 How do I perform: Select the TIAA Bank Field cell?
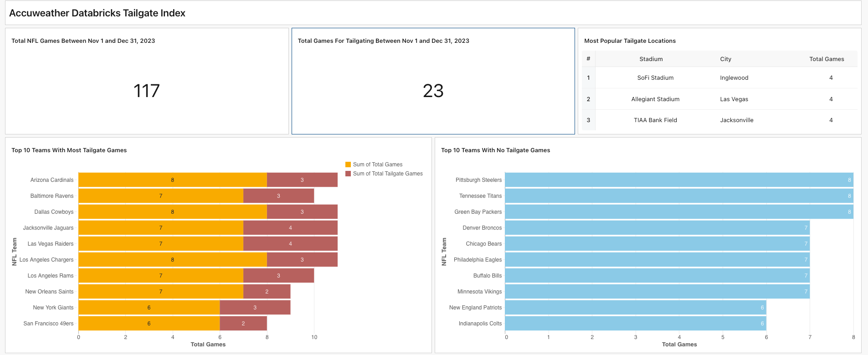(655, 120)
